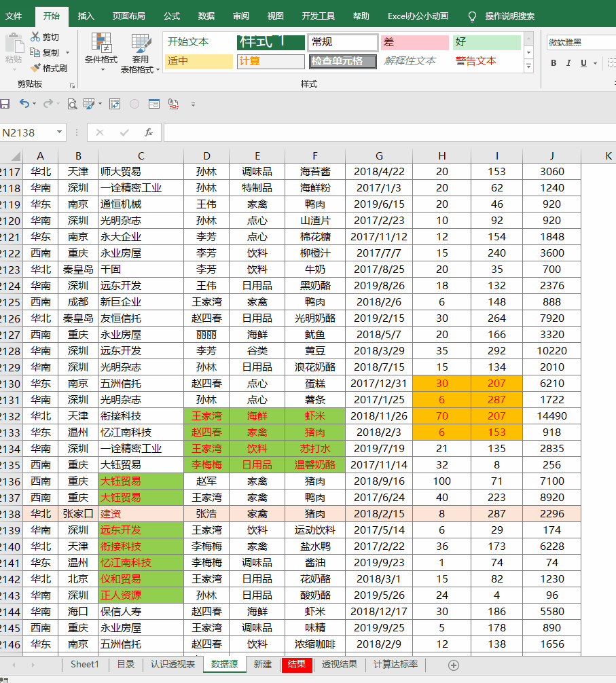
Task: Switch to the 公式 ribbon tab
Action: pyautogui.click(x=172, y=16)
